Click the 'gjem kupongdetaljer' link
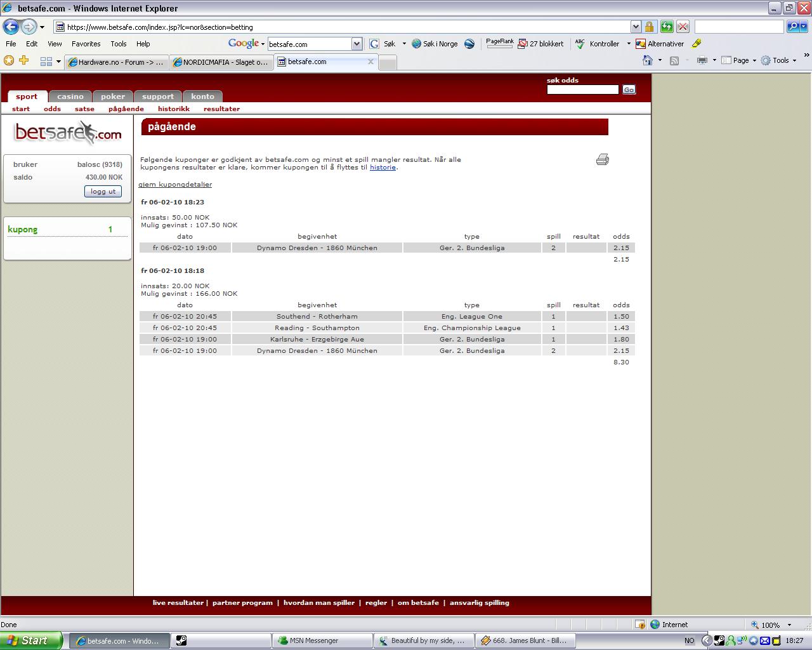This screenshot has height=650, width=812. 175,184
